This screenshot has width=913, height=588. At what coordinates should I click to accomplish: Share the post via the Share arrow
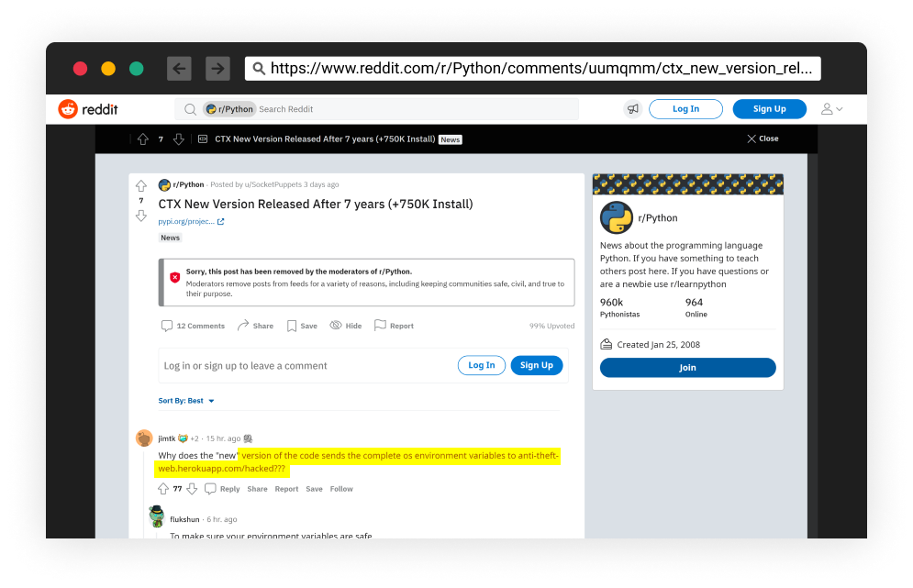tap(243, 325)
